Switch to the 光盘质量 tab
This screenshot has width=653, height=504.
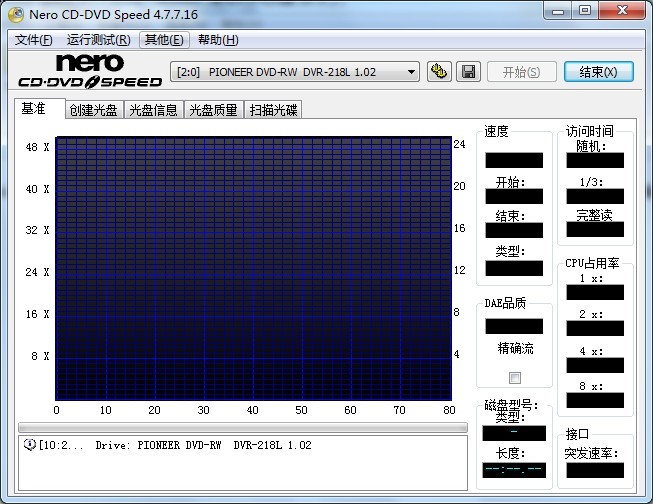tap(213, 110)
